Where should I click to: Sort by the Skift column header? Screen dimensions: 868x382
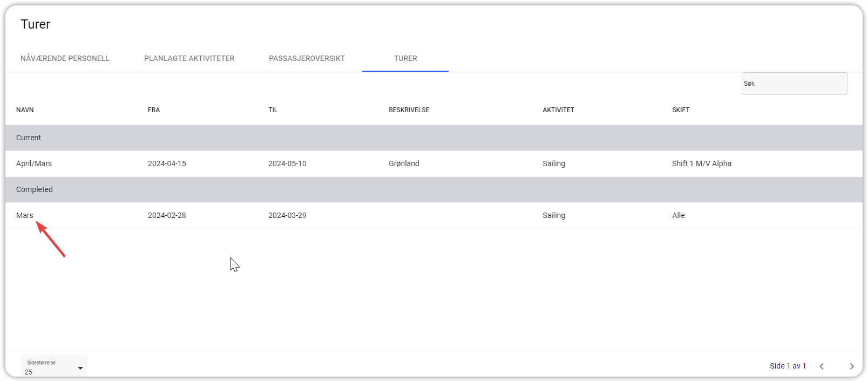(680, 110)
